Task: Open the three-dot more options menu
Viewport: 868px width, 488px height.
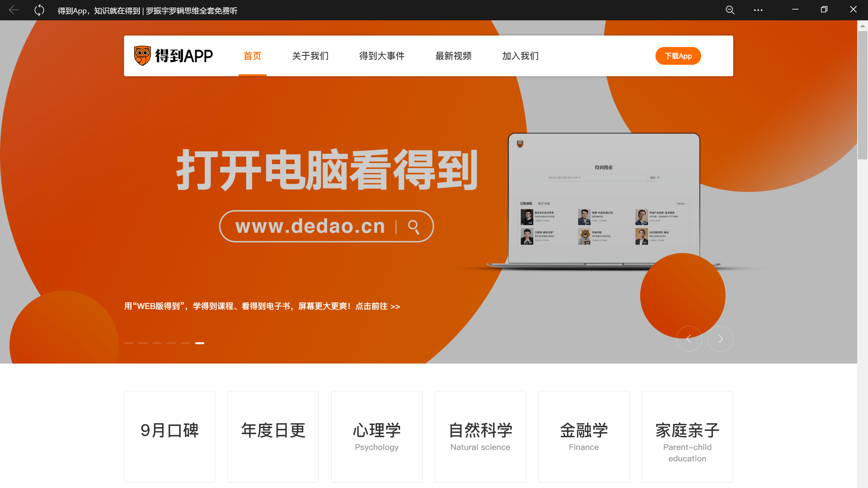Action: [758, 10]
